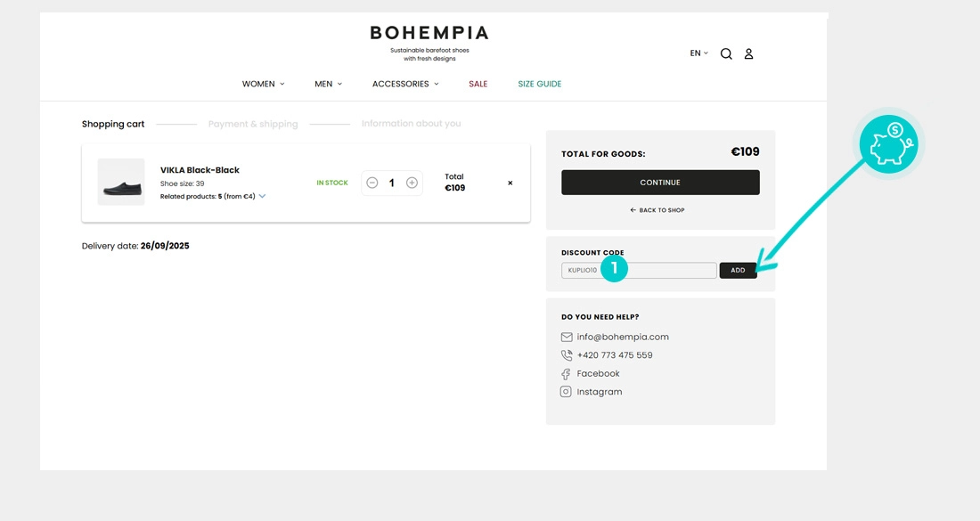This screenshot has width=980, height=521.
Task: Click the Instagram icon
Action: pyautogui.click(x=566, y=392)
